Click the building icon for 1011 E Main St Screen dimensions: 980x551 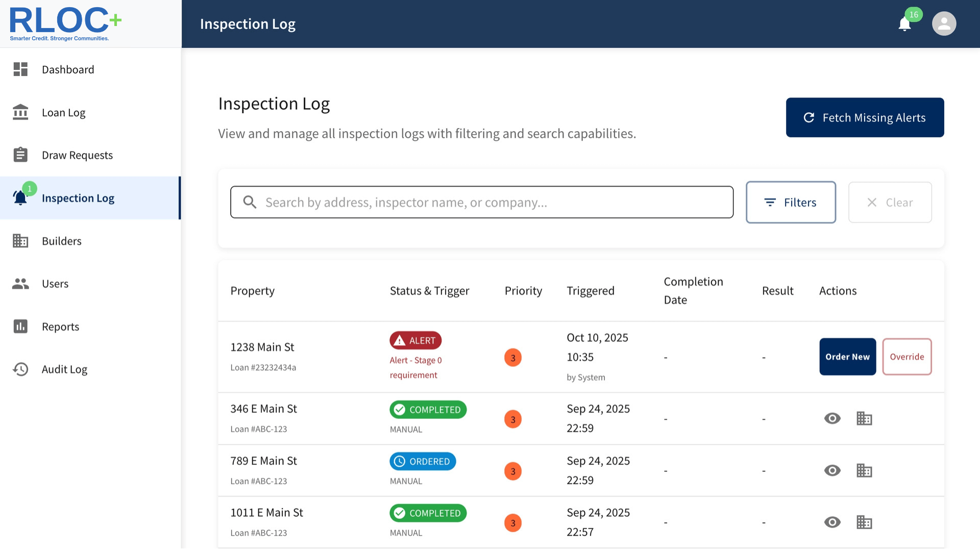tap(864, 522)
